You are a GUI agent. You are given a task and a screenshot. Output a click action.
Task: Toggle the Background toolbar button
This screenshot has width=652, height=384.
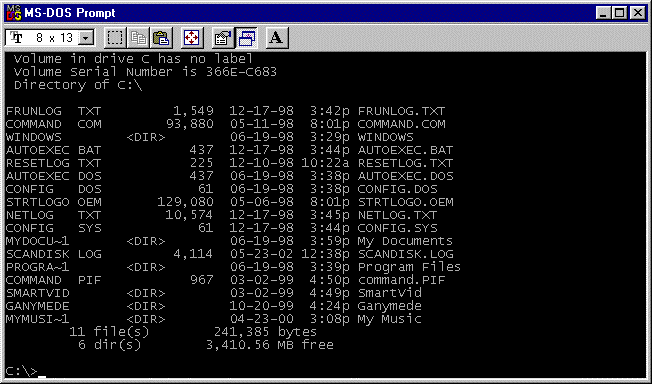246,38
